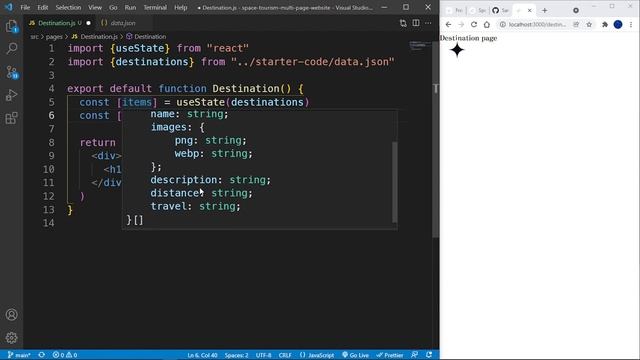Click the hover tooltip's vertical scrollbar
Image resolution: width=640 pixels, height=360 pixels.
[x=394, y=182]
